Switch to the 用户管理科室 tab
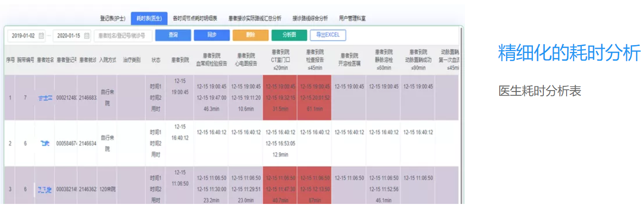The height and width of the screenshot is (212, 644). [352, 18]
